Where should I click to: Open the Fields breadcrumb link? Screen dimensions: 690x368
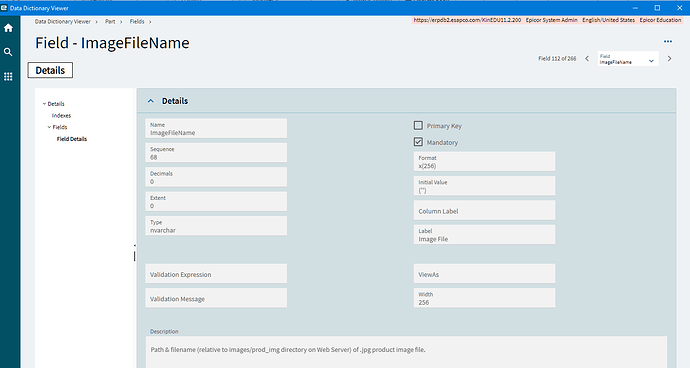[137, 22]
